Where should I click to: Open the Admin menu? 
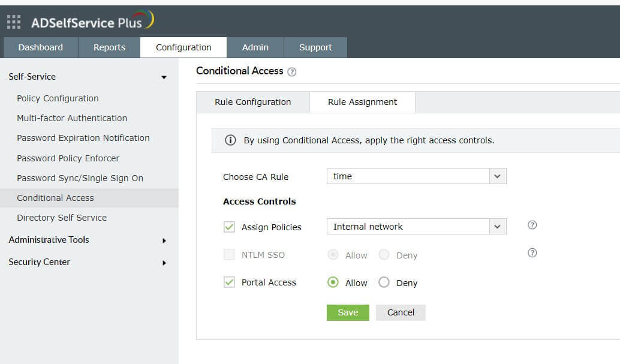tap(255, 47)
